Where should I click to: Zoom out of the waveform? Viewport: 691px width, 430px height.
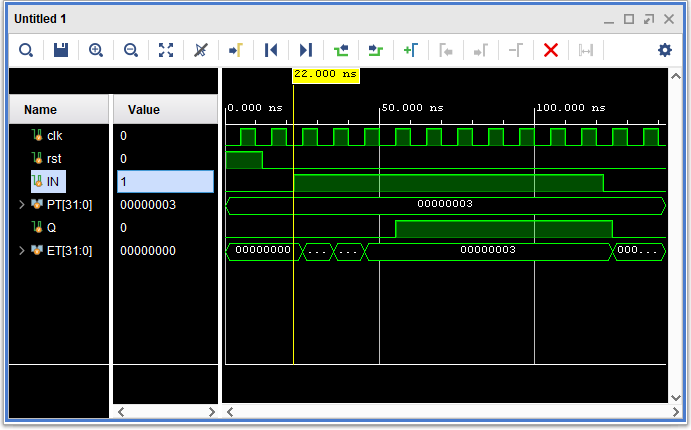[x=131, y=50]
